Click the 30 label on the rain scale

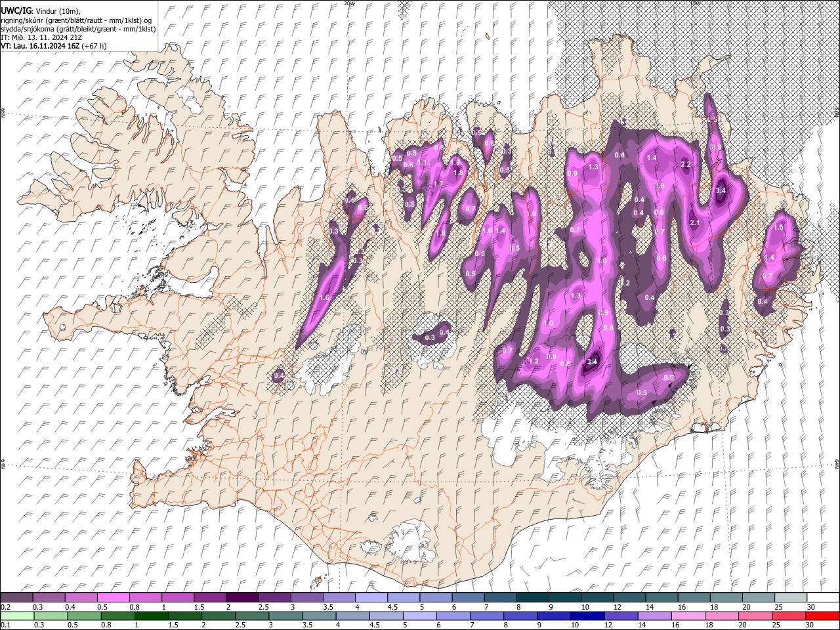(810, 625)
